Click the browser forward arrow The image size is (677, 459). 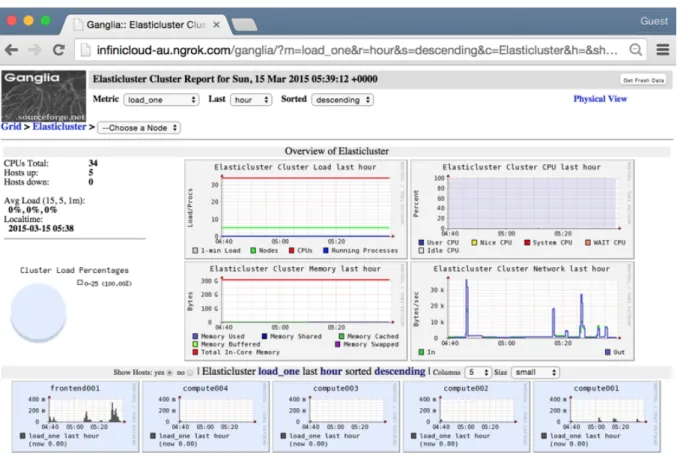click(x=35, y=50)
